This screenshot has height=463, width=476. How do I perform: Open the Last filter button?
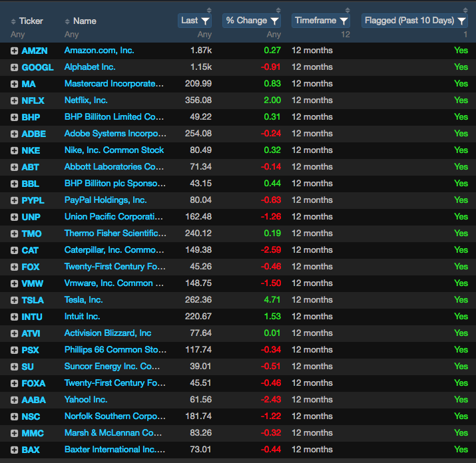click(x=195, y=21)
